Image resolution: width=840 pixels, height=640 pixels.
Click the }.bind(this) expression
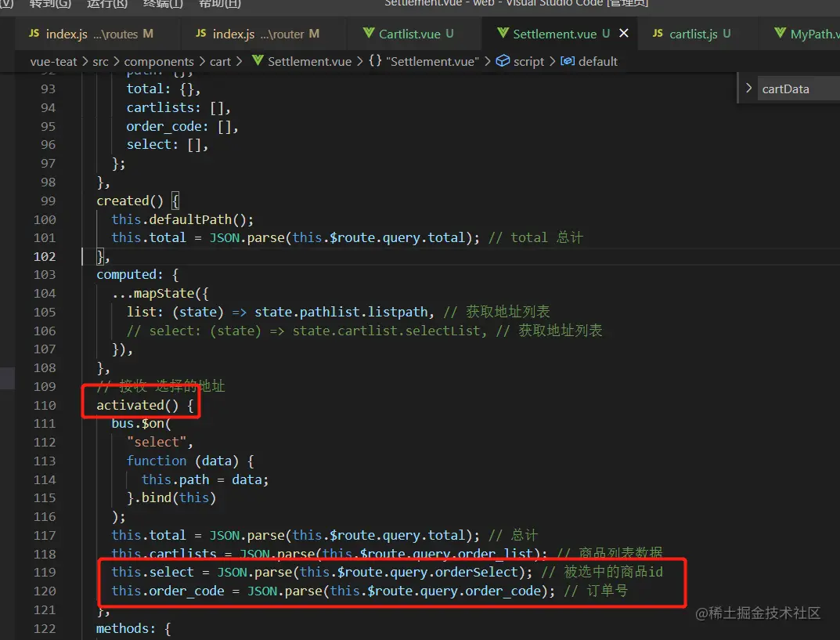[171, 498]
